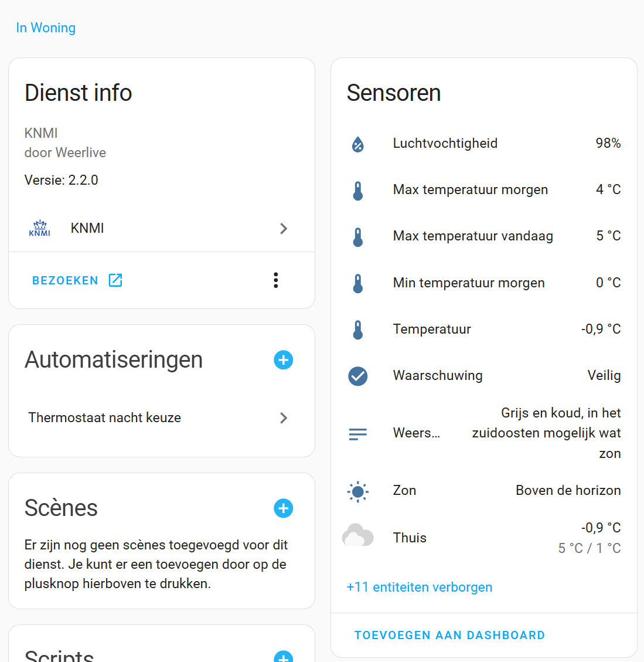Screen dimensions: 644x662
Task: Click the BEZOEKEN link
Action: 77,280
